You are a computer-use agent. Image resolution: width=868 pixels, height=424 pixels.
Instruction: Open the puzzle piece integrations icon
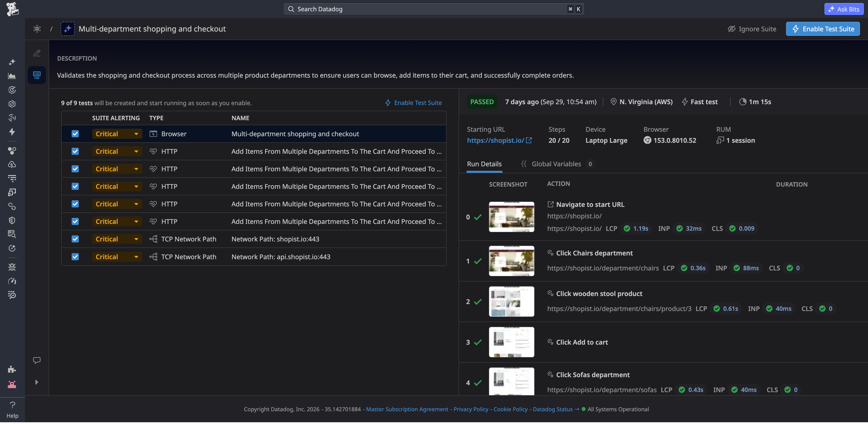(12, 370)
